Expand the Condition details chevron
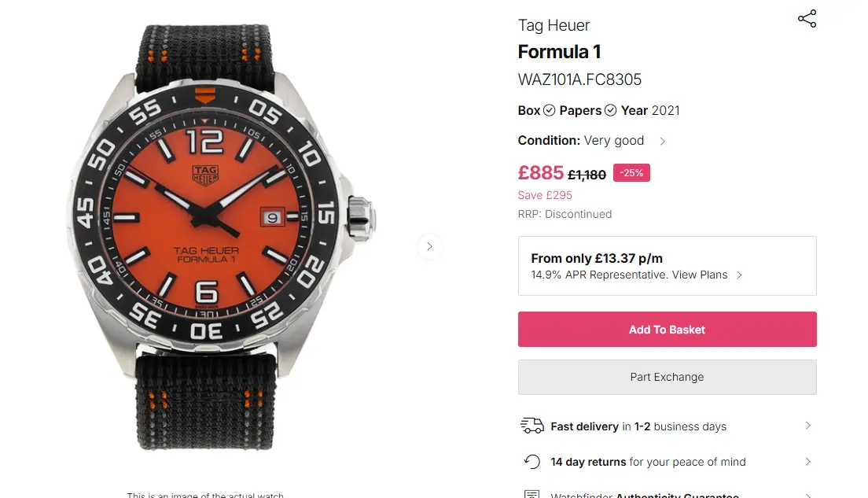This screenshot has height=498, width=868. tap(663, 142)
